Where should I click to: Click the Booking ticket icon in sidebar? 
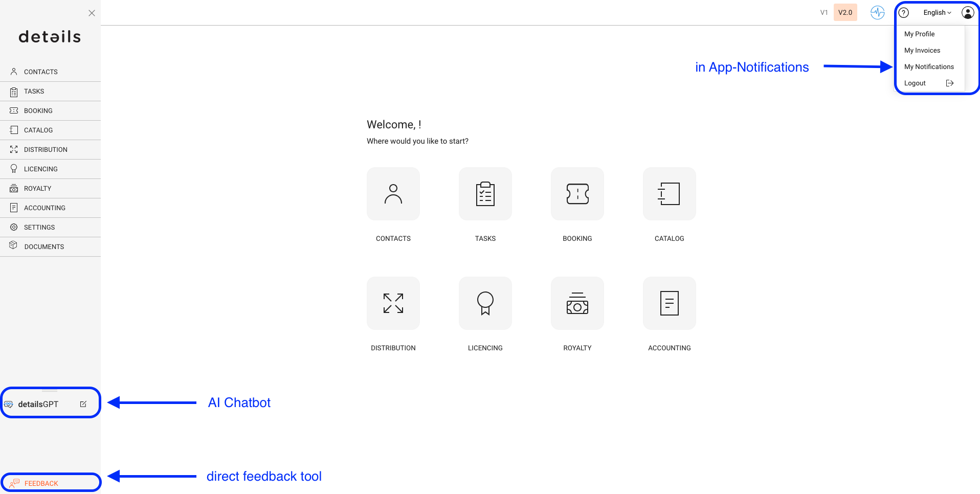14,110
